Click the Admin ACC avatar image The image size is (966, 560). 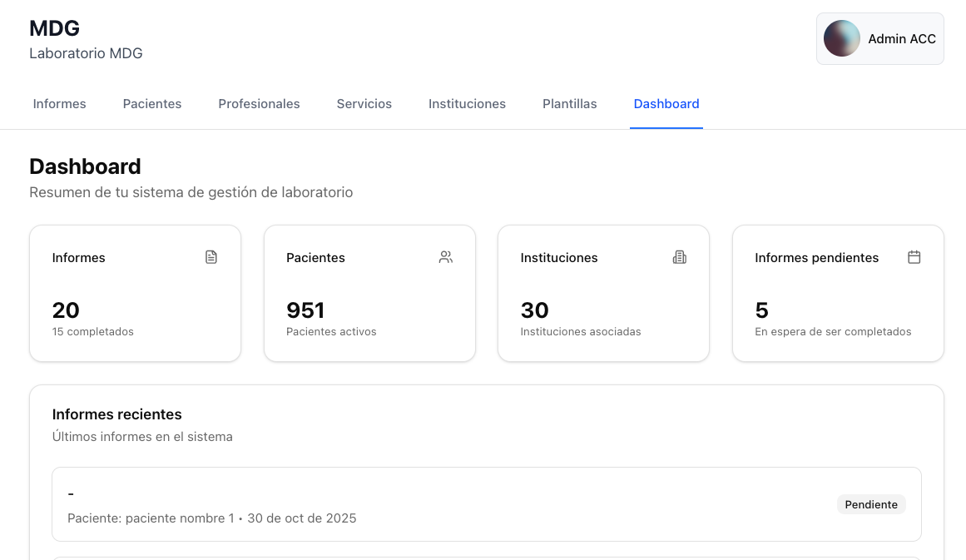point(842,38)
